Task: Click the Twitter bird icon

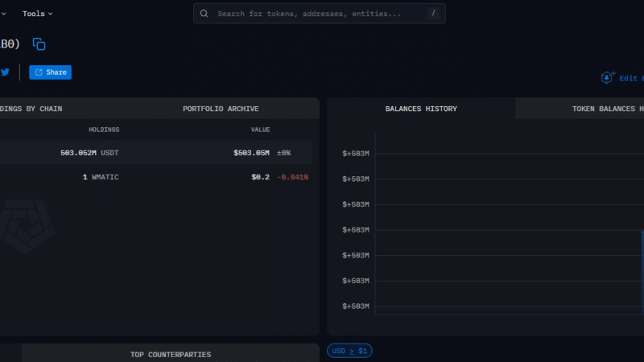Action: coord(5,72)
